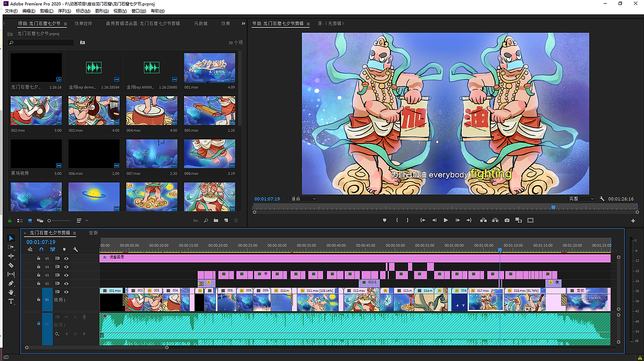
Task: Toggle project read-only lock in Project footer
Action: (x=11, y=221)
